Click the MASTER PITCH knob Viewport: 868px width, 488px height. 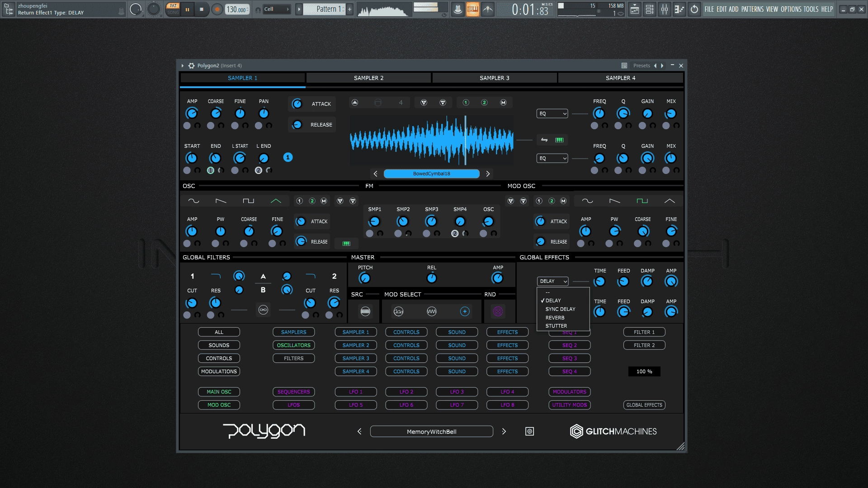point(365,278)
